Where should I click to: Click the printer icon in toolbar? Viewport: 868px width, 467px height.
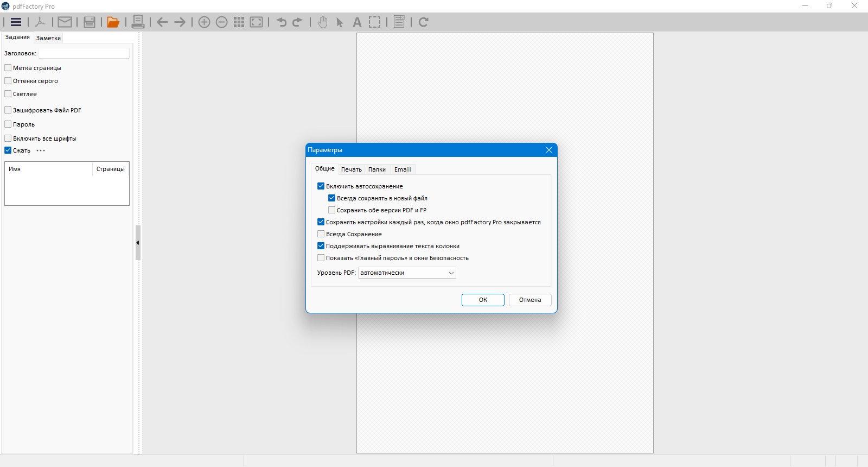138,22
